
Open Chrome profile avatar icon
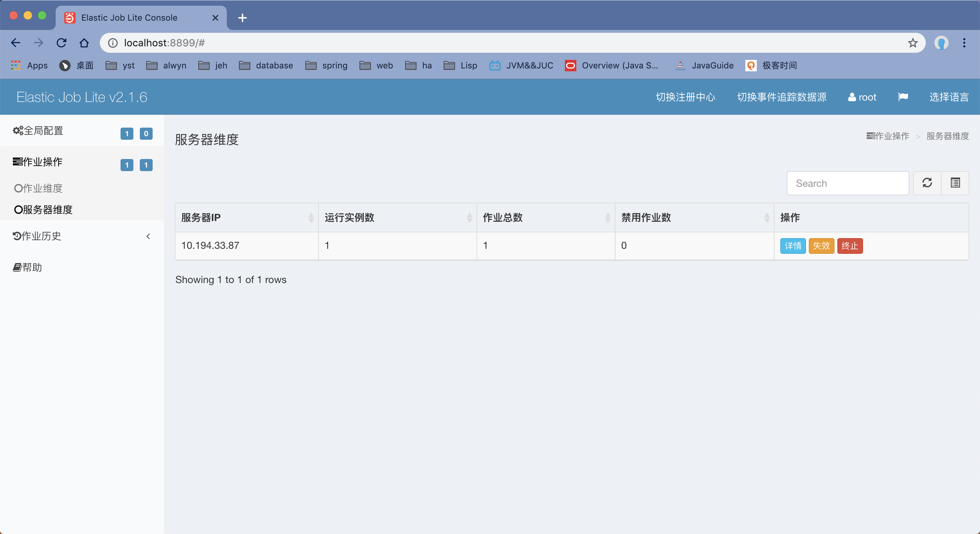tap(941, 42)
